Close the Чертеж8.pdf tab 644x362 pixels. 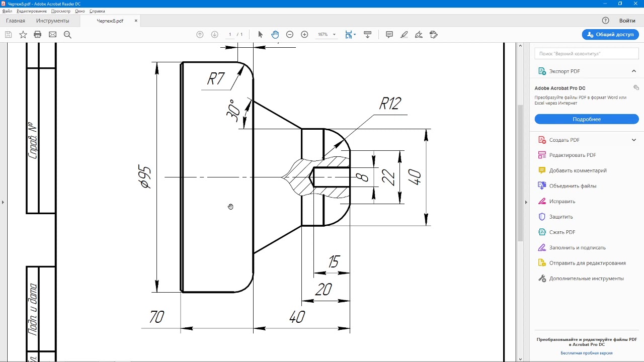click(136, 21)
